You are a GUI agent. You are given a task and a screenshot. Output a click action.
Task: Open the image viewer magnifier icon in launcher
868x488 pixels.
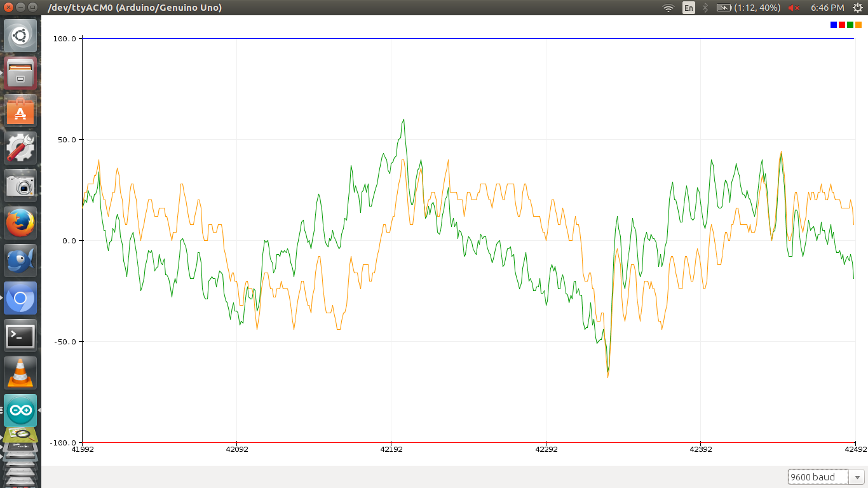pos(20,436)
